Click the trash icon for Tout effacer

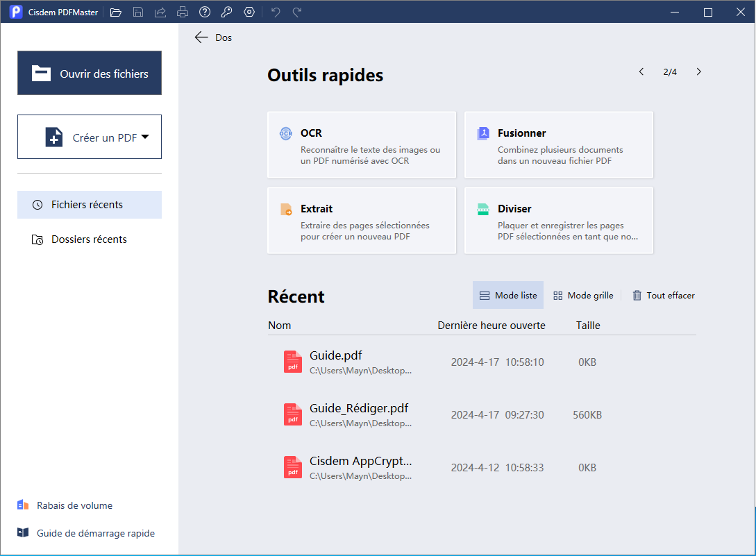point(637,295)
